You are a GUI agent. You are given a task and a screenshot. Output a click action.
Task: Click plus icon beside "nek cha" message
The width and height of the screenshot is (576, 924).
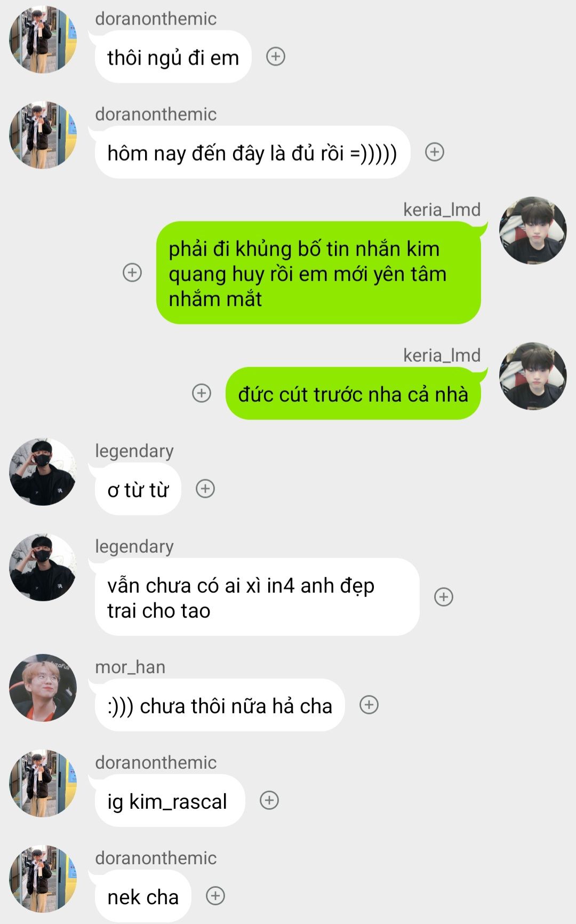[215, 896]
